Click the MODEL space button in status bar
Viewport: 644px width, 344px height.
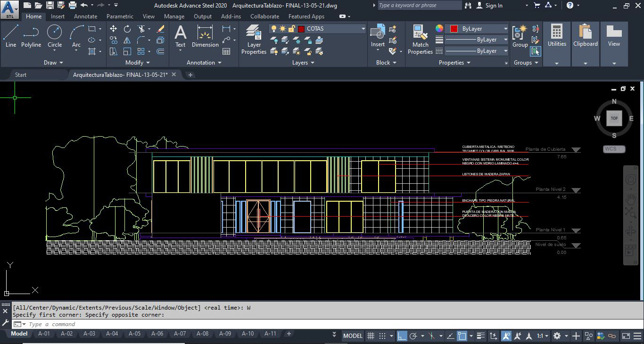(x=353, y=336)
